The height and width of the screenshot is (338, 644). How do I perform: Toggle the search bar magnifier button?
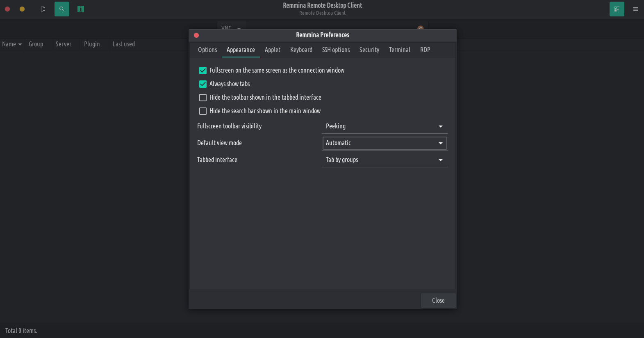tap(62, 9)
